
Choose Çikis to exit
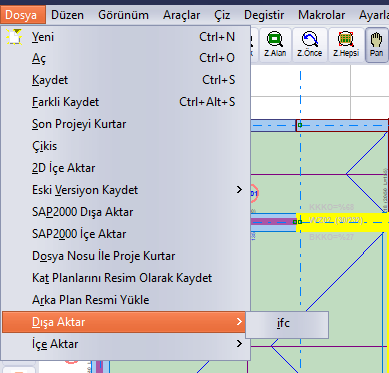126,146
